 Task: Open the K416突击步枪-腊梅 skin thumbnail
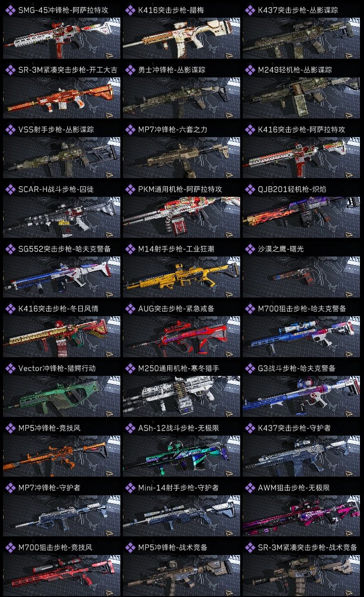[x=181, y=38]
